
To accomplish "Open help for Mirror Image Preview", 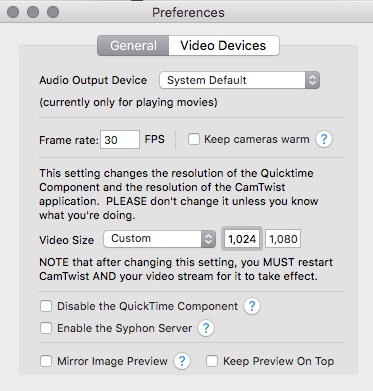I will coord(182,361).
